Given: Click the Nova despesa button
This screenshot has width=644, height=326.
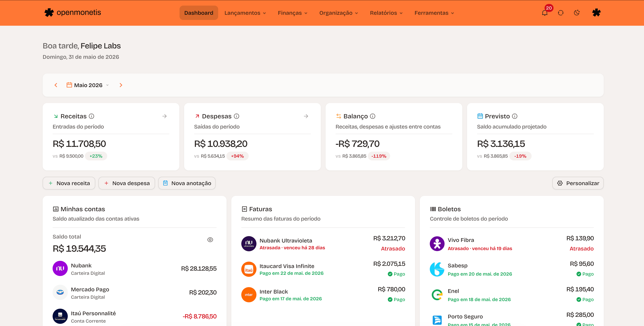Looking at the screenshot, I should coord(127,183).
